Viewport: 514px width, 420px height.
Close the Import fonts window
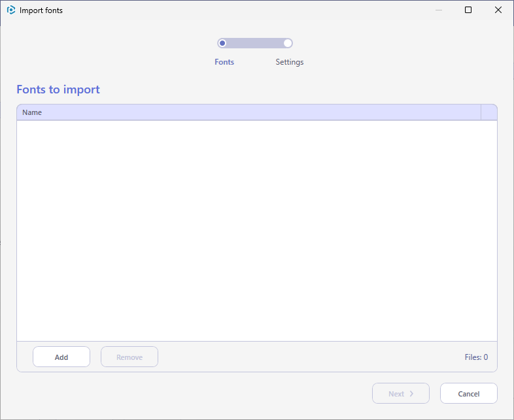pos(498,10)
